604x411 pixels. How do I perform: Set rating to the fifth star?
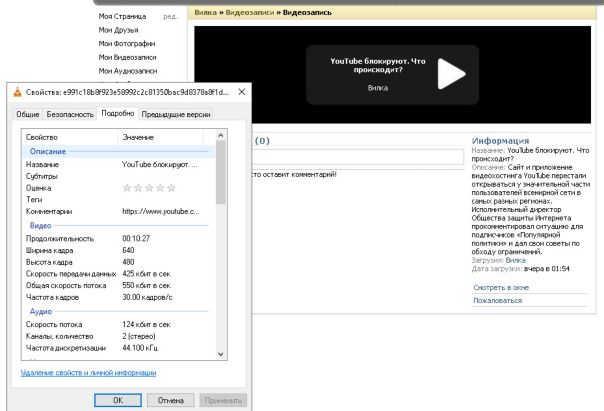coord(170,187)
